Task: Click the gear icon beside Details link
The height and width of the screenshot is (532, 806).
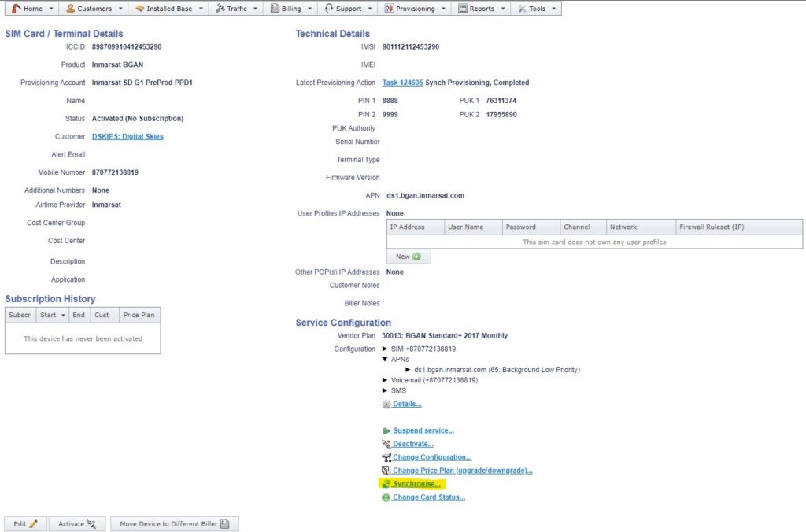Action: [386, 405]
